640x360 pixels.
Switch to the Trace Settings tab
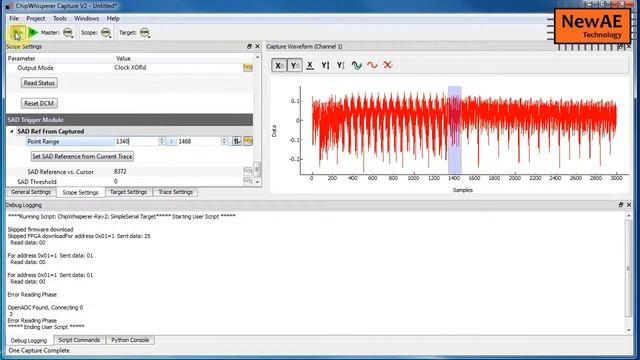pyautogui.click(x=176, y=192)
